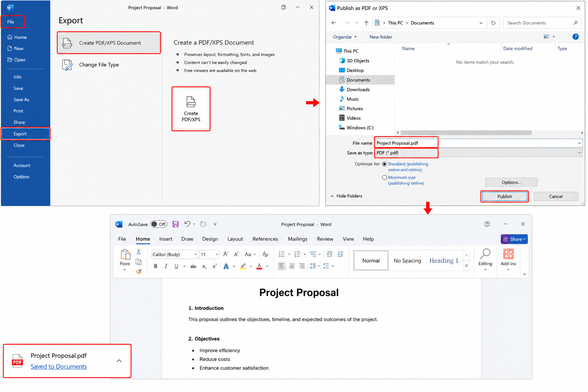Apply the Heading 1 style

pos(444,261)
